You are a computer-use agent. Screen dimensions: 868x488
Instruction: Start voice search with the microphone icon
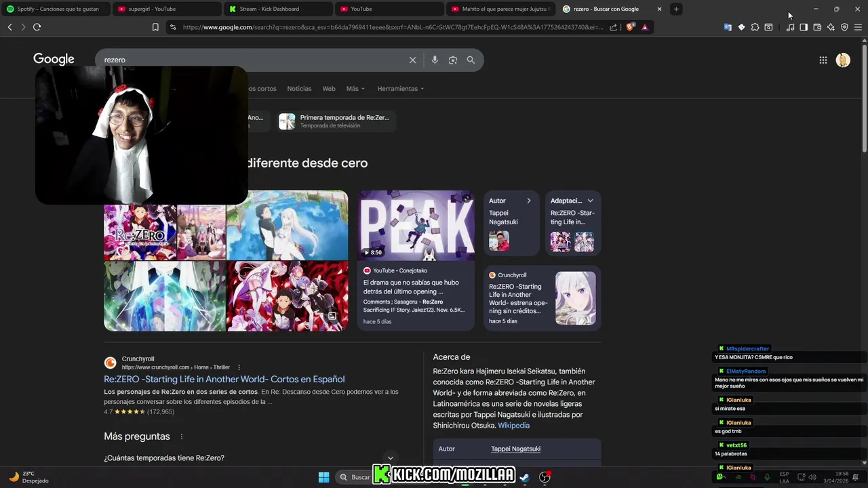tap(435, 60)
